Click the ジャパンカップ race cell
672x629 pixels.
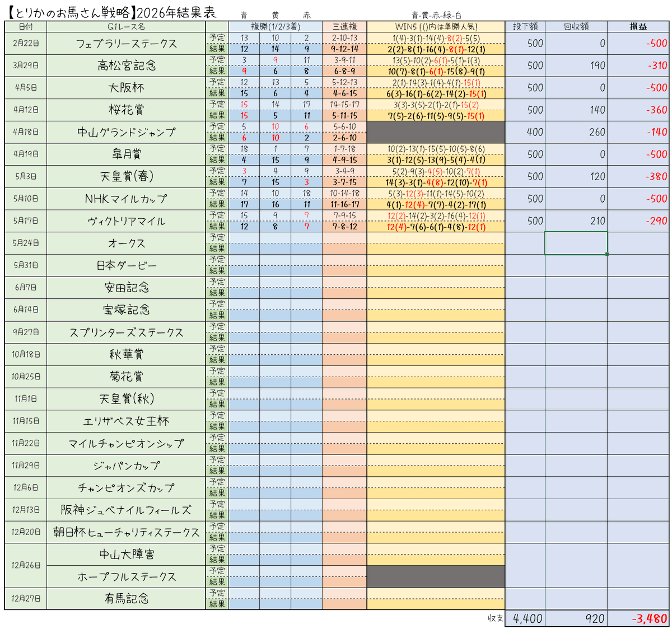click(x=126, y=465)
